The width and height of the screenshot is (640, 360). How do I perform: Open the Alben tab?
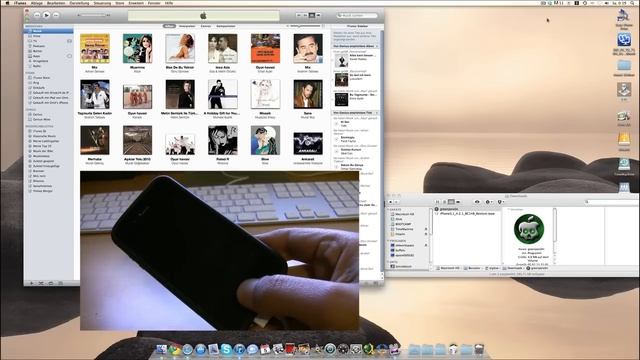coord(169,26)
